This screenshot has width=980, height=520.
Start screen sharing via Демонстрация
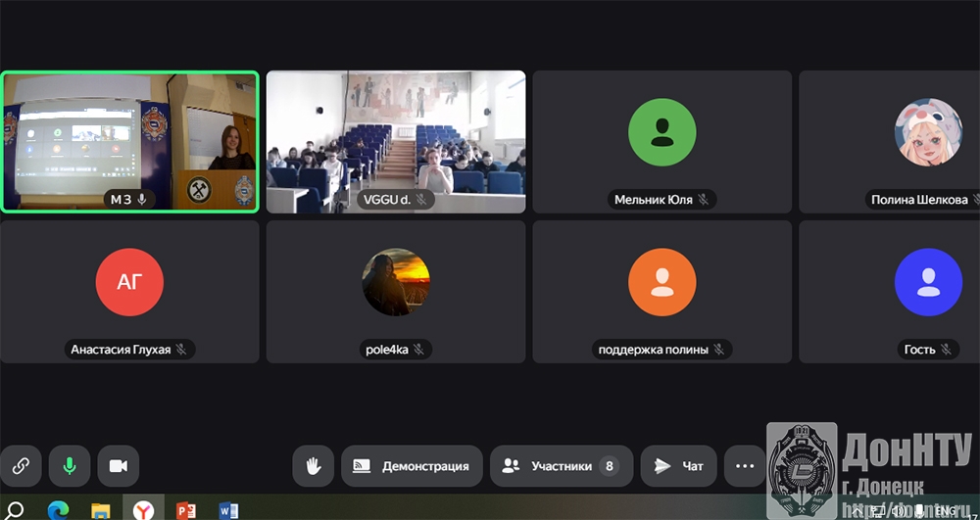(x=412, y=466)
